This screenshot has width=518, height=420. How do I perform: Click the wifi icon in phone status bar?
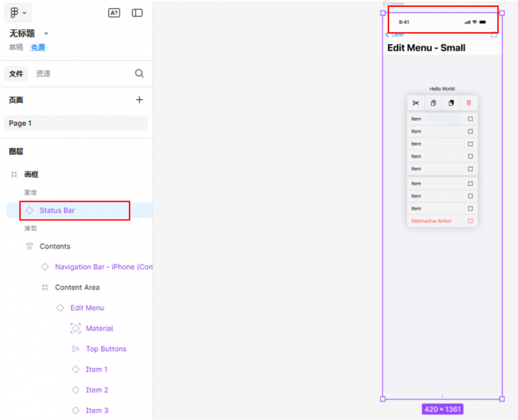coord(475,22)
